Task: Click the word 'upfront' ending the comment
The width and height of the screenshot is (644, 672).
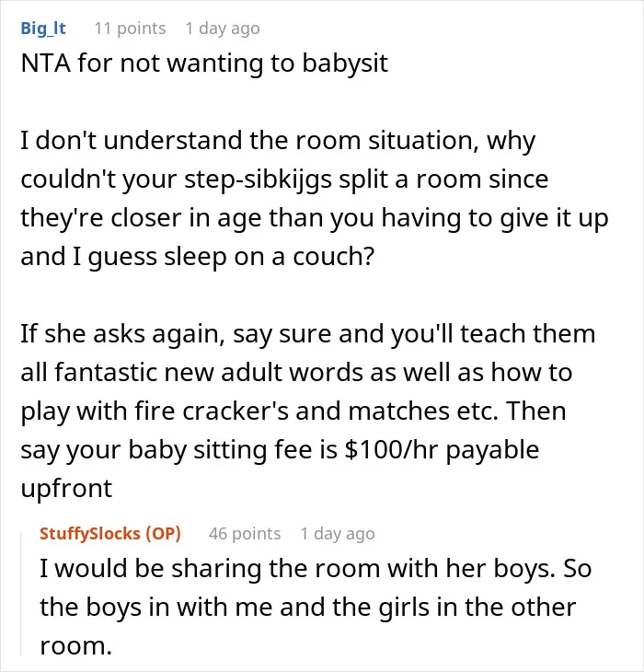Action: coord(66,489)
